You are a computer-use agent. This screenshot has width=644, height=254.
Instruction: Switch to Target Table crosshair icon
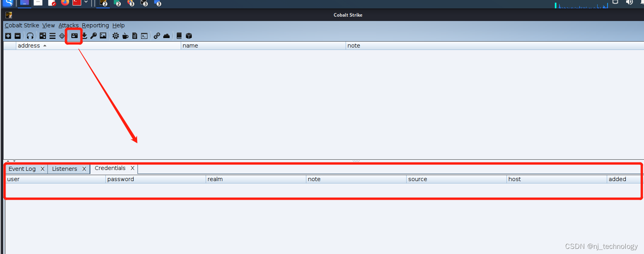[62, 36]
